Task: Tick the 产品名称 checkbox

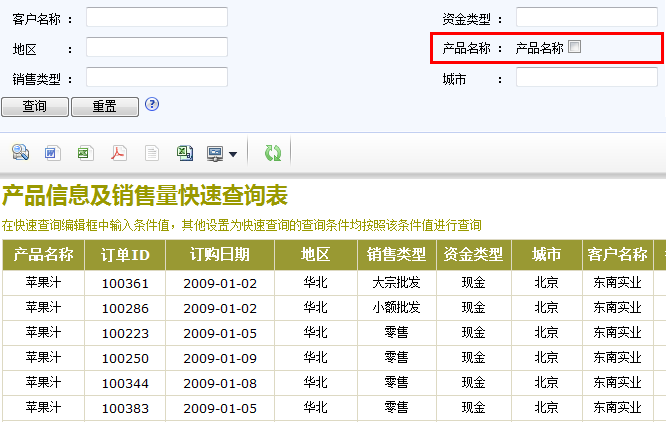Action: tap(574, 47)
